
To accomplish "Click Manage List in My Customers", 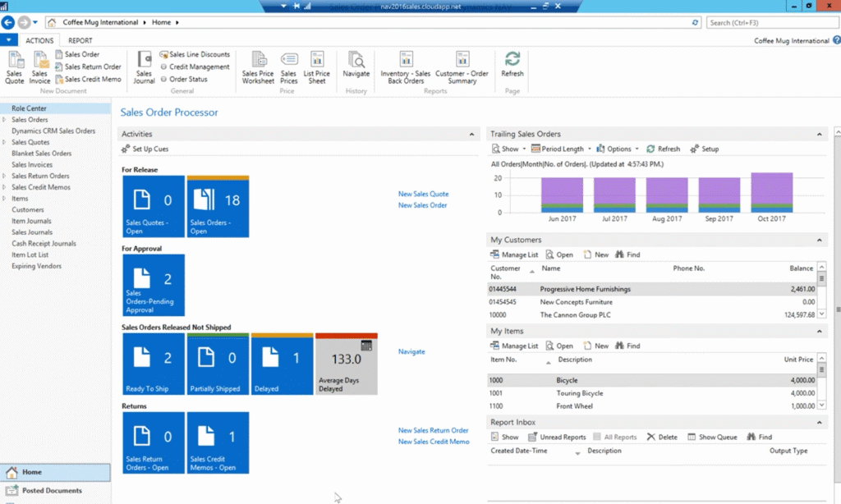I will click(514, 254).
